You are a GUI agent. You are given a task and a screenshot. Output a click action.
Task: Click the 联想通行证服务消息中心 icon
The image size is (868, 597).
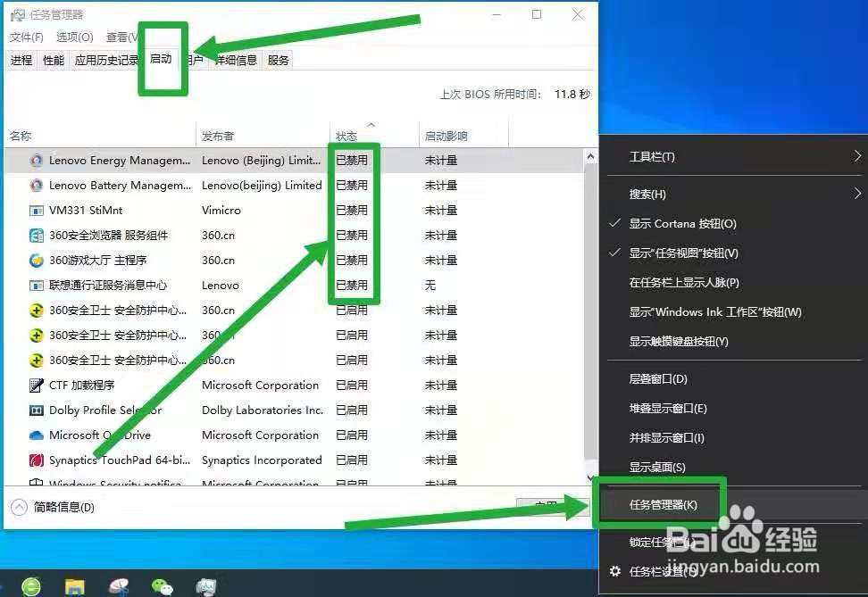point(37,286)
